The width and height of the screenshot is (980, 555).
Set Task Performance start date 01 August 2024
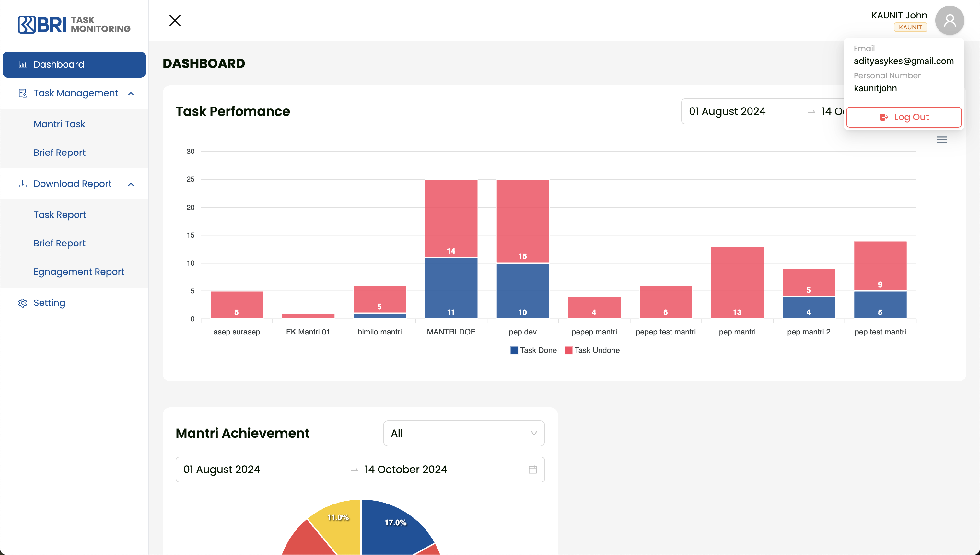coord(727,111)
